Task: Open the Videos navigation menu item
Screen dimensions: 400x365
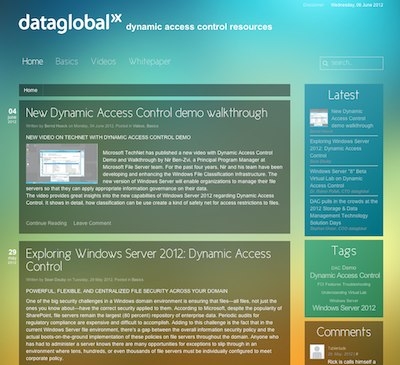Action: (x=103, y=61)
